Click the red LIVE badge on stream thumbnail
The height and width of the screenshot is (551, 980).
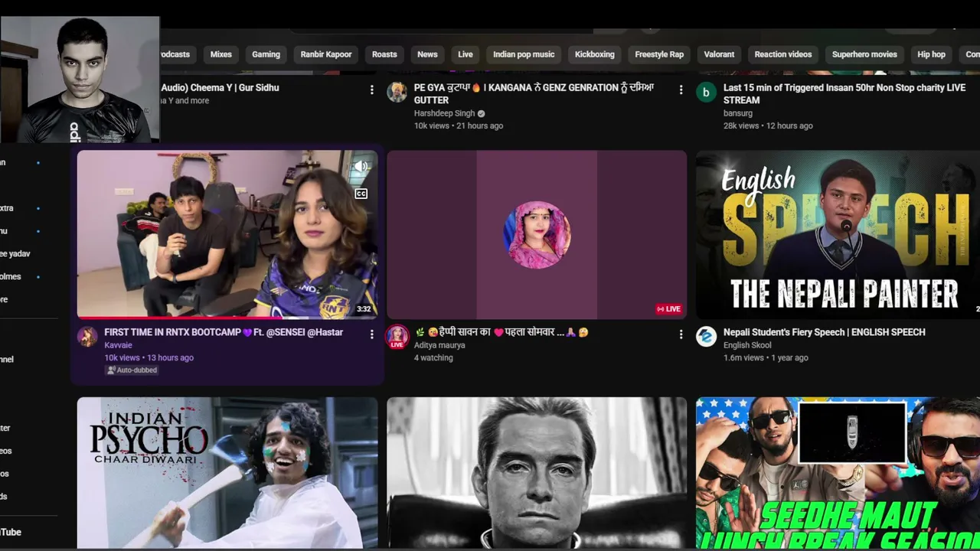tap(668, 309)
